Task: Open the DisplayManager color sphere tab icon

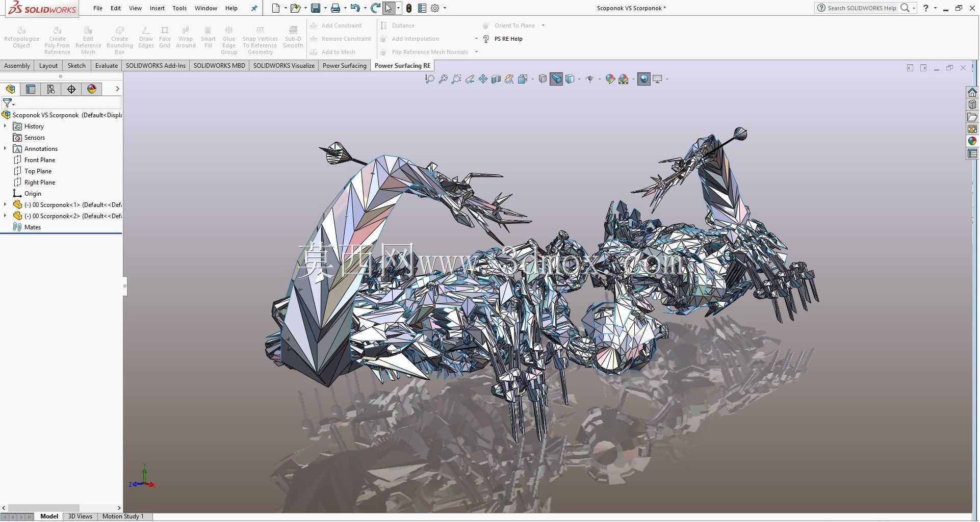Action: pos(92,89)
